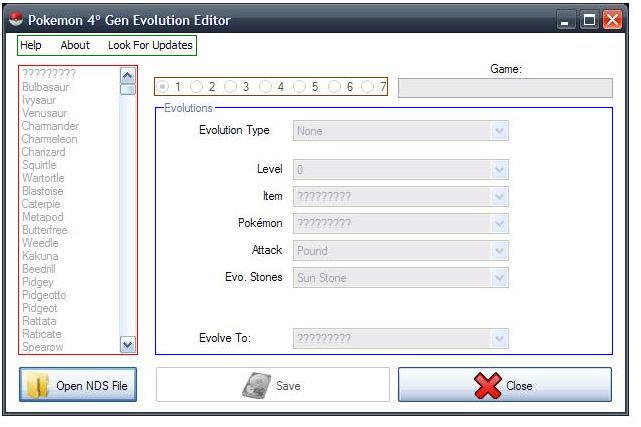Click the Pokémon list scroll up arrow
Screen dimensions: 641x427
point(128,76)
